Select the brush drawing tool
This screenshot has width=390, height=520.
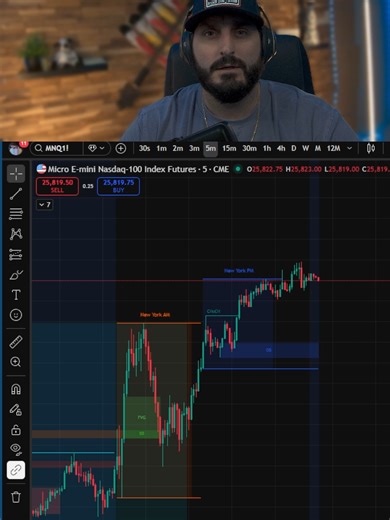(16, 275)
